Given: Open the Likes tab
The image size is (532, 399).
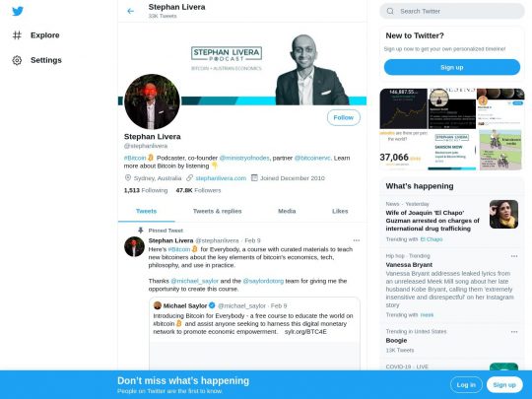Looking at the screenshot, I should click(x=340, y=211).
